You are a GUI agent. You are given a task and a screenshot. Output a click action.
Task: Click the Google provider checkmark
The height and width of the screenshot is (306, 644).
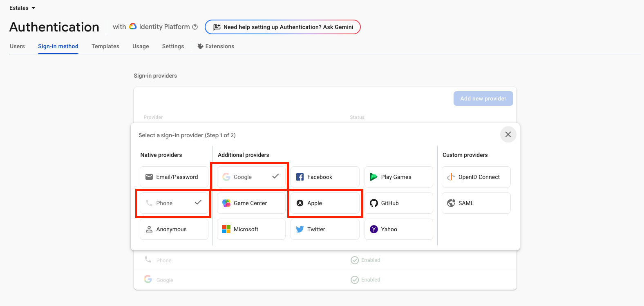pyautogui.click(x=275, y=176)
